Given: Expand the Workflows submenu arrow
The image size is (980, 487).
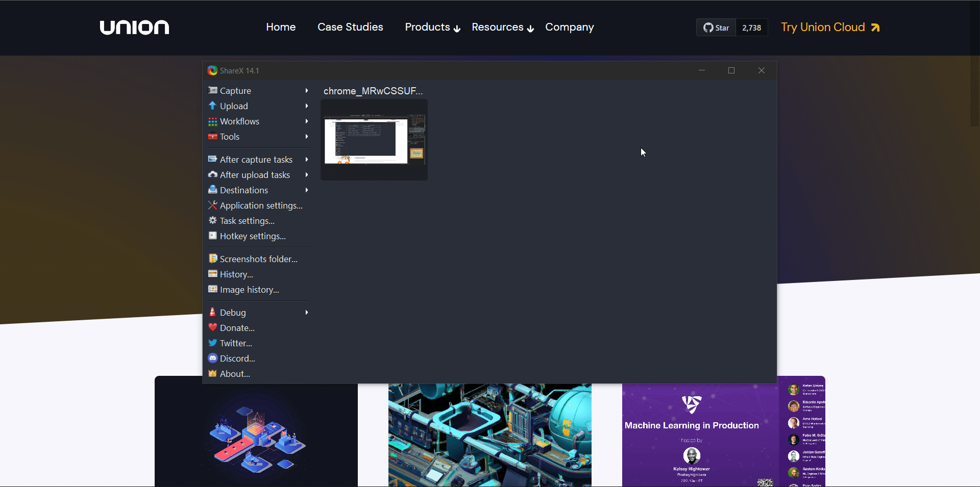Looking at the screenshot, I should [307, 121].
